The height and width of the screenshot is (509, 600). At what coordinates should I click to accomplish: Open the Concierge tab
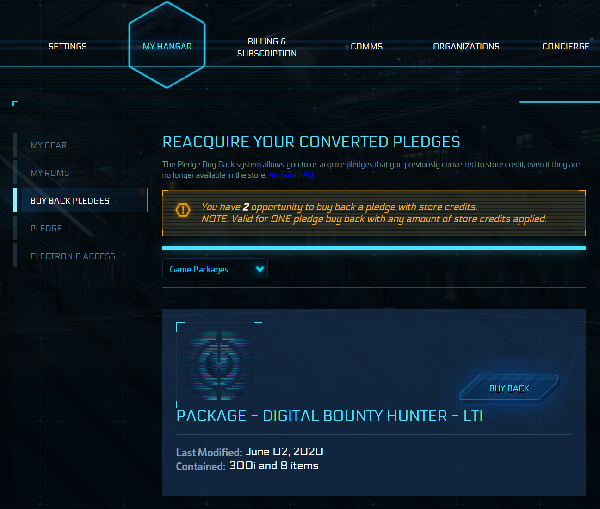(x=565, y=47)
